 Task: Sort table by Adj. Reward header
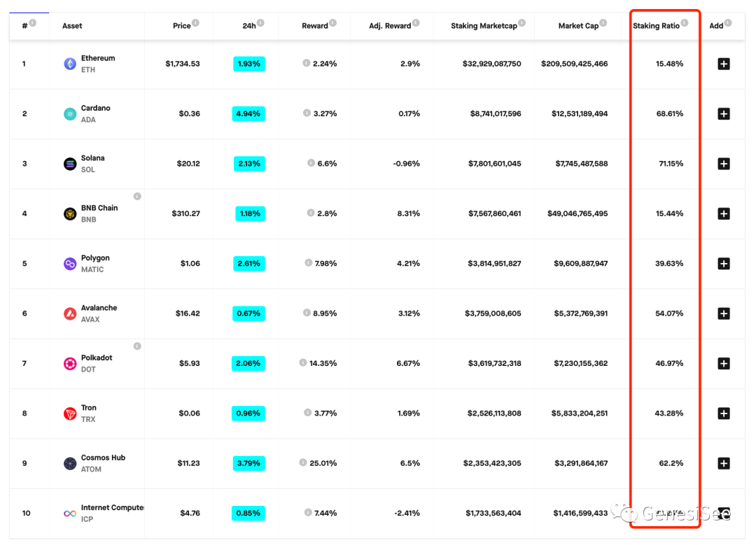(x=390, y=26)
